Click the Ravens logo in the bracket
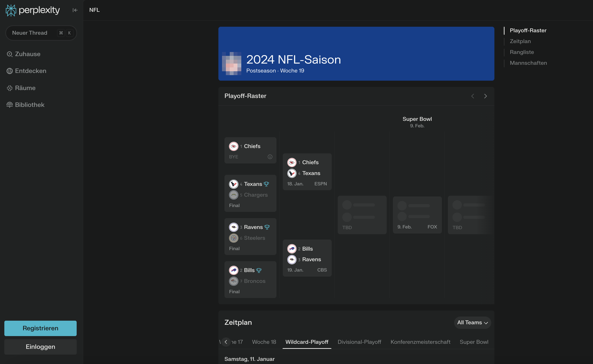This screenshot has height=364, width=593. [x=233, y=227]
